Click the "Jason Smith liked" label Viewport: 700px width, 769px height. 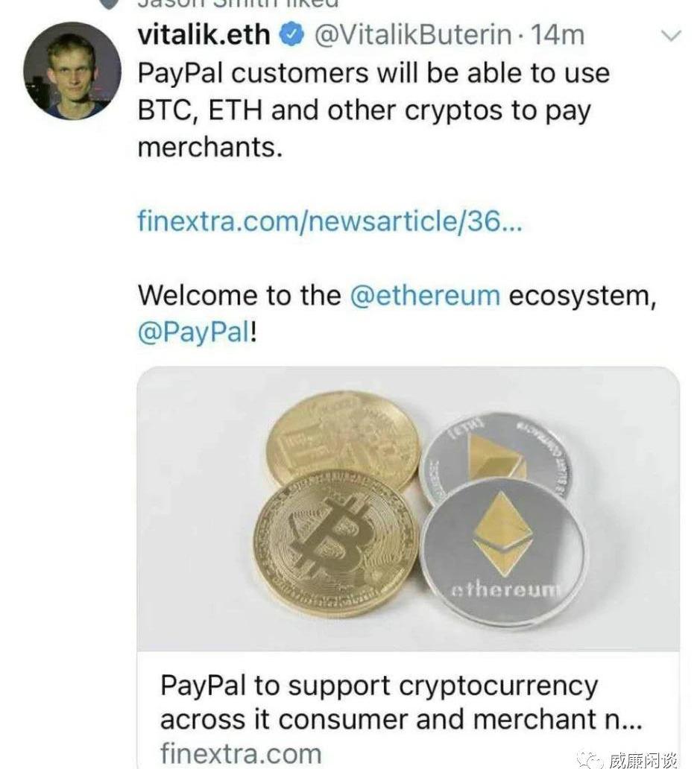239,4
